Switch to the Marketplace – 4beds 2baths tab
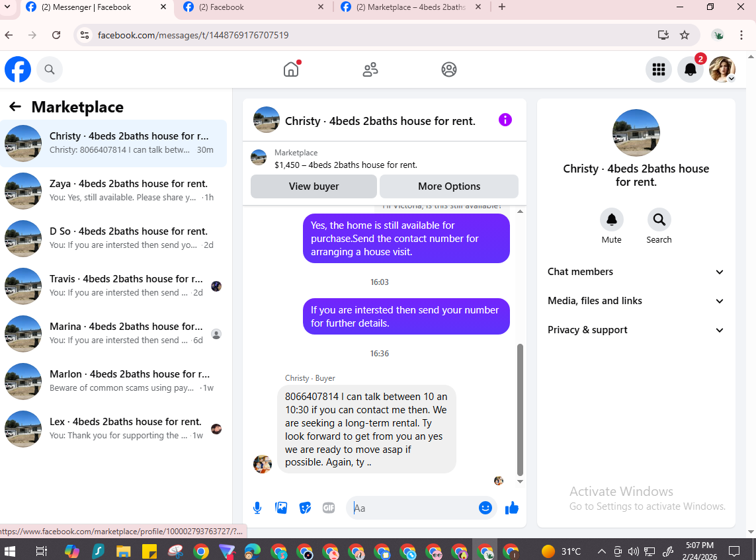The height and width of the screenshot is (560, 756). 411,7
